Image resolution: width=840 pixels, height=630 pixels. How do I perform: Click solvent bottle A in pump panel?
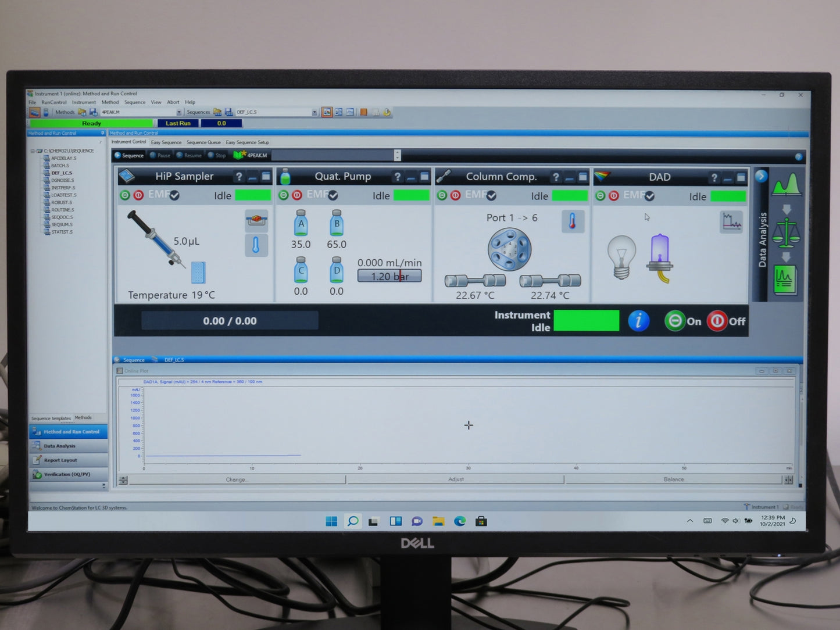(301, 223)
